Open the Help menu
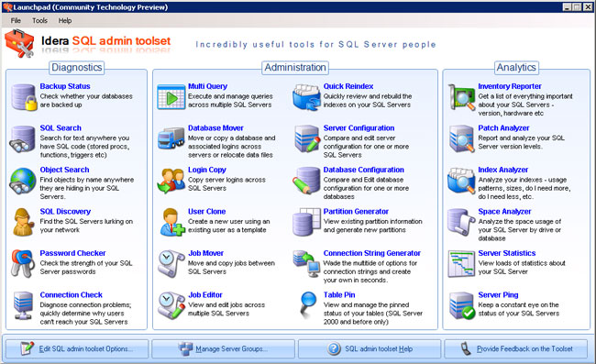This screenshot has height=364, width=596. pos(64,20)
